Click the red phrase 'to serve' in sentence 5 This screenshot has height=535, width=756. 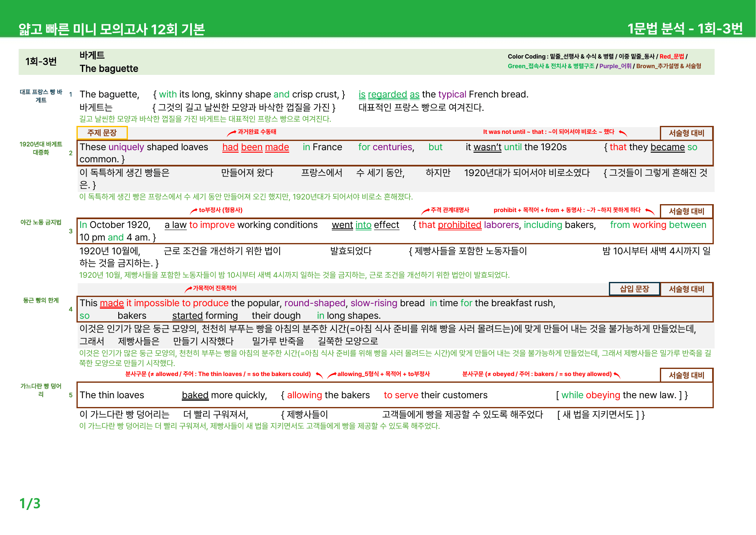(401, 395)
